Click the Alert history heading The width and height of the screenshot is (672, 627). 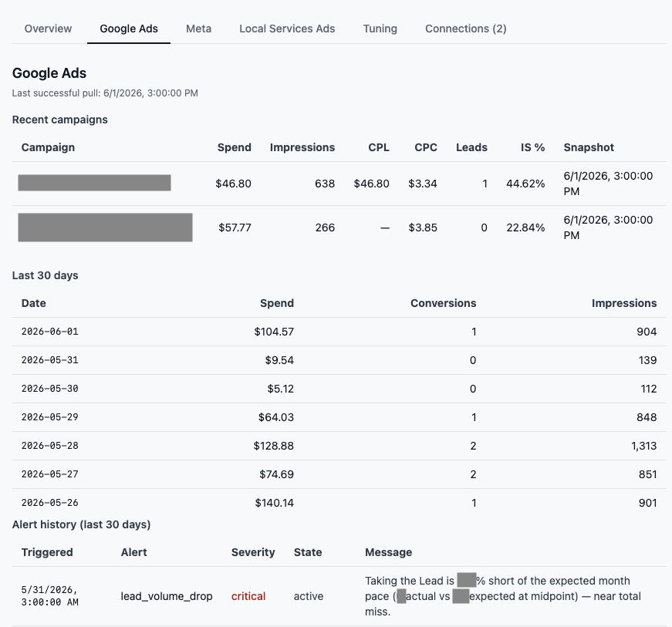(x=82, y=524)
